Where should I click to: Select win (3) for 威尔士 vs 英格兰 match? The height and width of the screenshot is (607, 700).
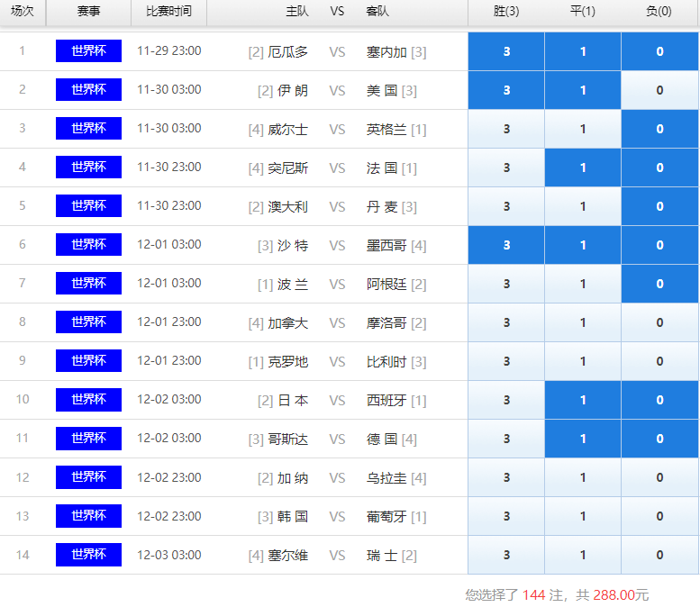[x=506, y=129]
